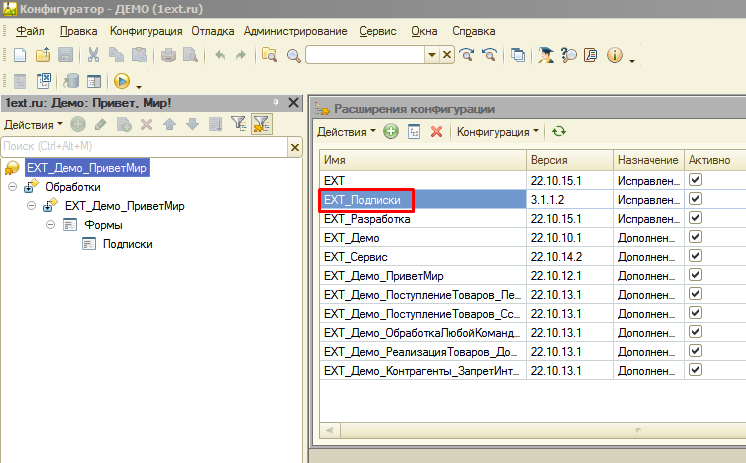Open toolbar options arrow after info icon

pos(632,61)
